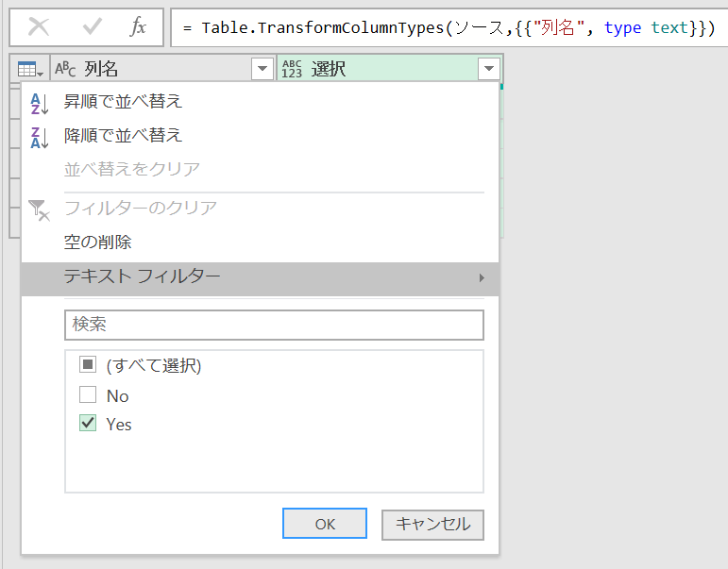The height and width of the screenshot is (569, 728).
Task: Click the OK button
Action: (325, 524)
